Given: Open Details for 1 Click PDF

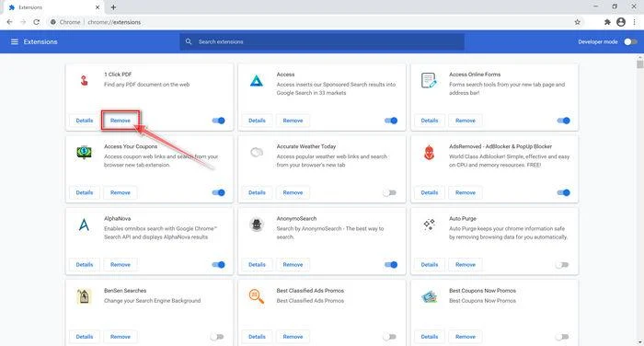Looking at the screenshot, I should [85, 121].
